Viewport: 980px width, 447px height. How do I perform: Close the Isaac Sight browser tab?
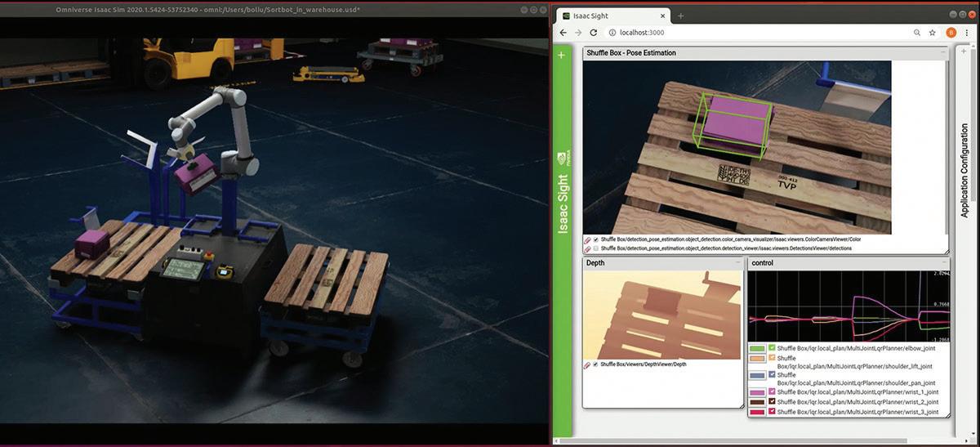pyautogui.click(x=663, y=16)
